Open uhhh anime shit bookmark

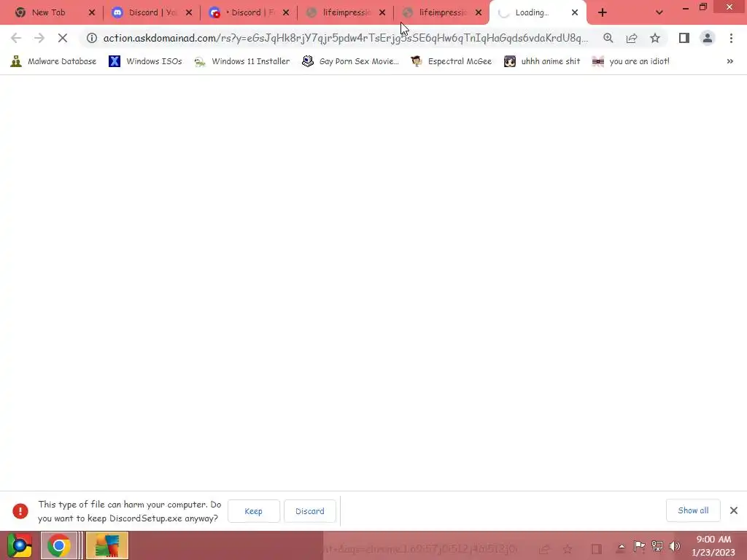click(542, 61)
